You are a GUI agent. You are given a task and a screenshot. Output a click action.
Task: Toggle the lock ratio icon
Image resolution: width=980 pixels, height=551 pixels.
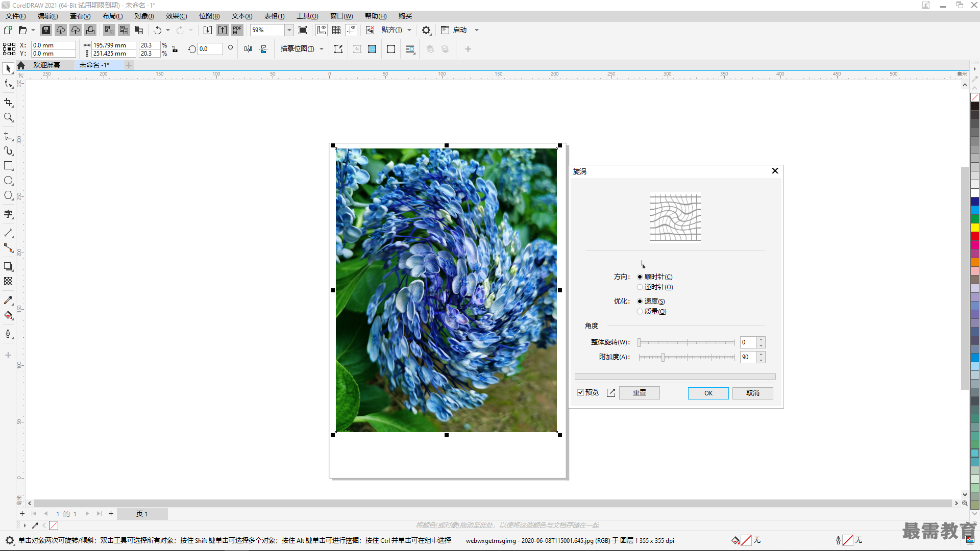pyautogui.click(x=175, y=49)
